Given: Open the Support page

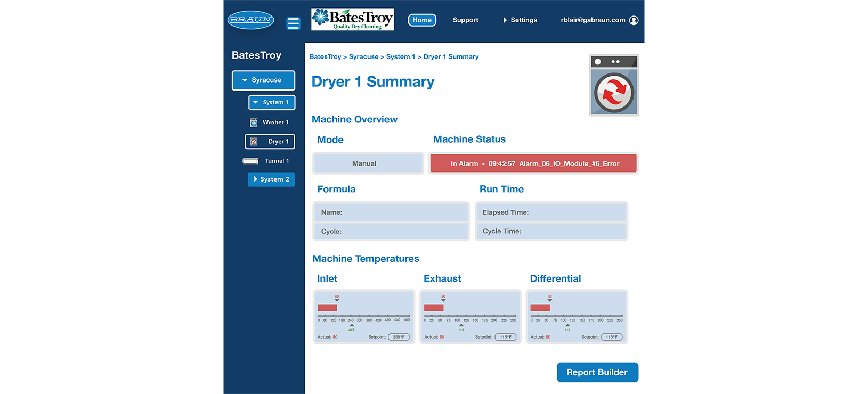Looking at the screenshot, I should pos(465,20).
